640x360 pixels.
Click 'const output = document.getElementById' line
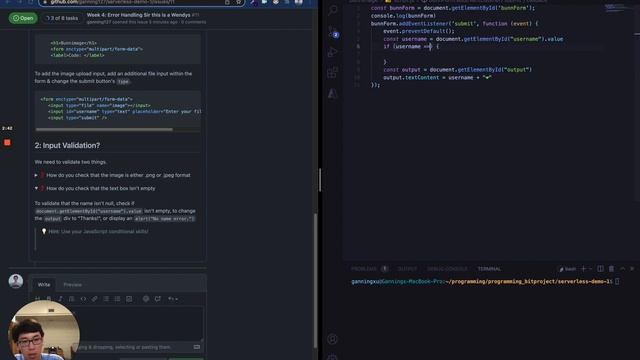click(458, 70)
